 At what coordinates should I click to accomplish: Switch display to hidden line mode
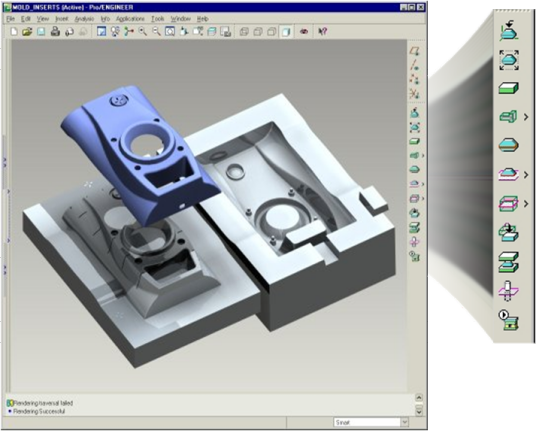[x=258, y=32]
